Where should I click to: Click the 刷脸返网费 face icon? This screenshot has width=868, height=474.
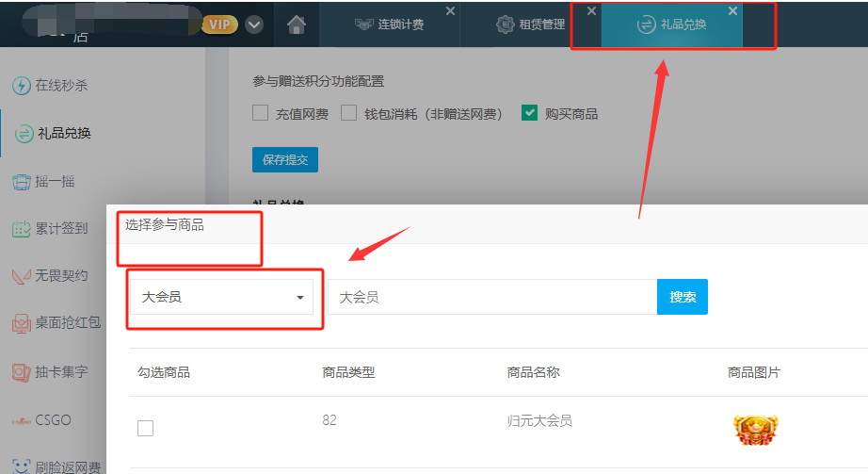pyautogui.click(x=21, y=466)
